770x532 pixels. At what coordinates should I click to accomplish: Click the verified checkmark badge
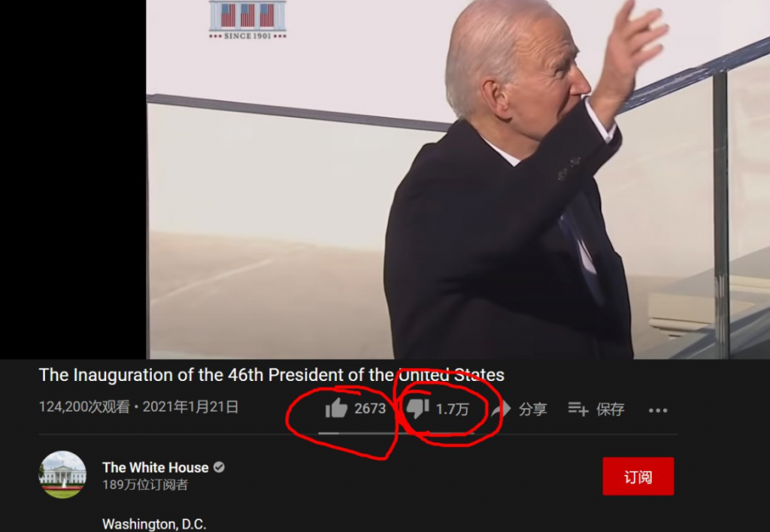[219, 467]
